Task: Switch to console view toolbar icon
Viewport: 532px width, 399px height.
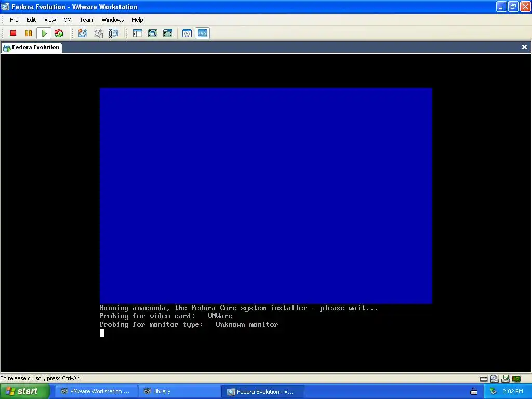Action: point(203,33)
